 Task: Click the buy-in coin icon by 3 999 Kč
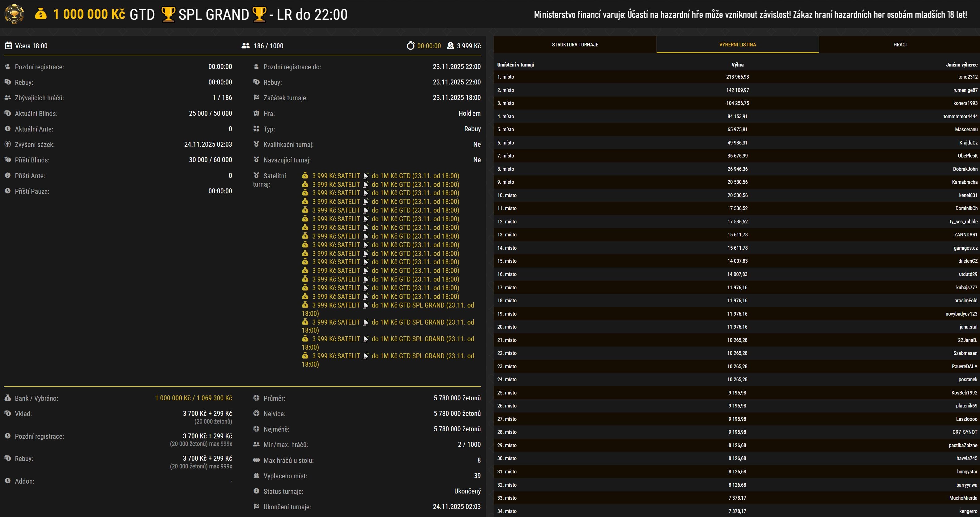point(450,46)
